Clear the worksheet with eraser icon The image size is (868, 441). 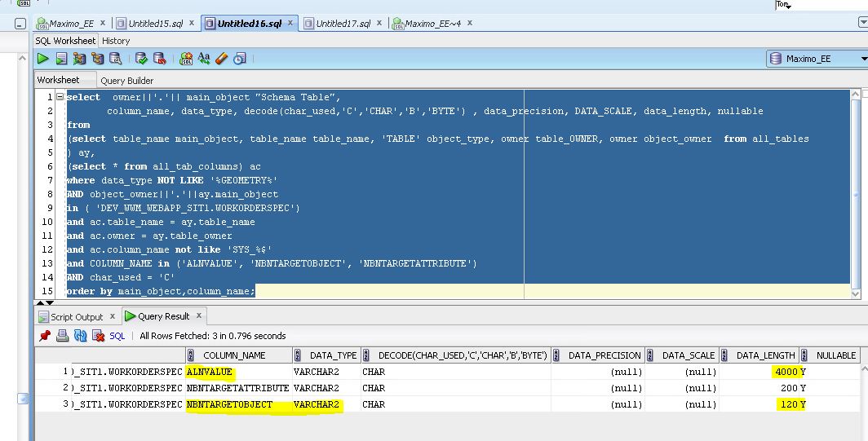(222, 59)
